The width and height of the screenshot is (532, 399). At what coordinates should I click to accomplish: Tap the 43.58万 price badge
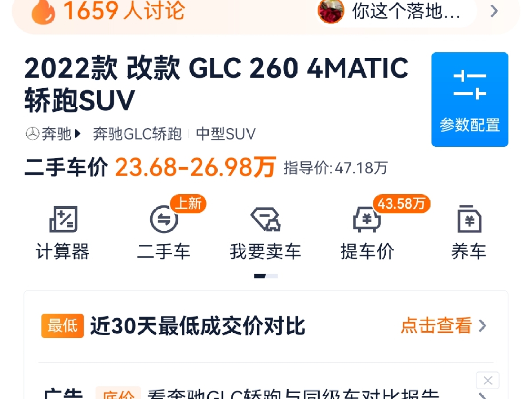click(x=401, y=203)
